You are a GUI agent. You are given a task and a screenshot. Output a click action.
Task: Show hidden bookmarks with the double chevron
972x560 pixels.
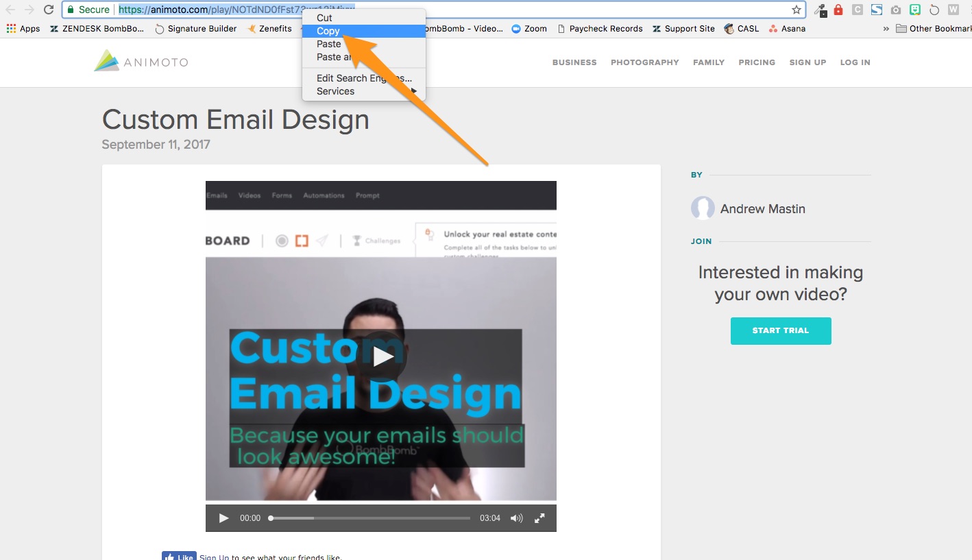click(x=886, y=29)
